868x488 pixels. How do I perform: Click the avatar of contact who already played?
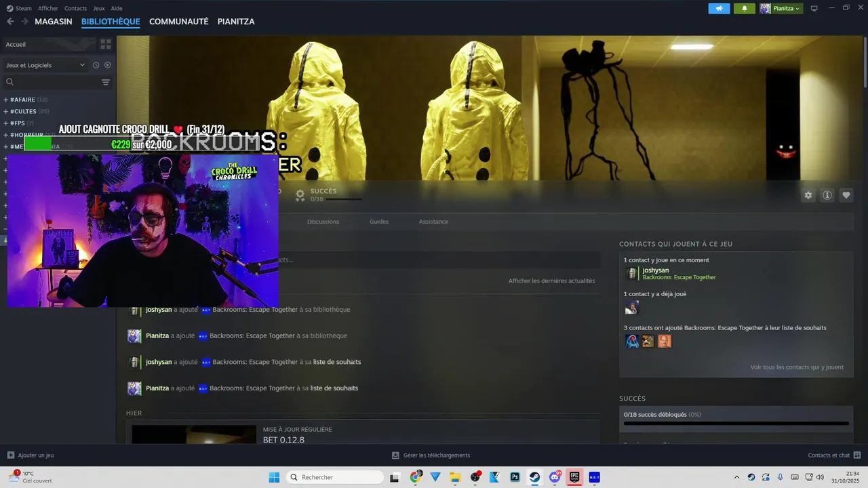[632, 308]
